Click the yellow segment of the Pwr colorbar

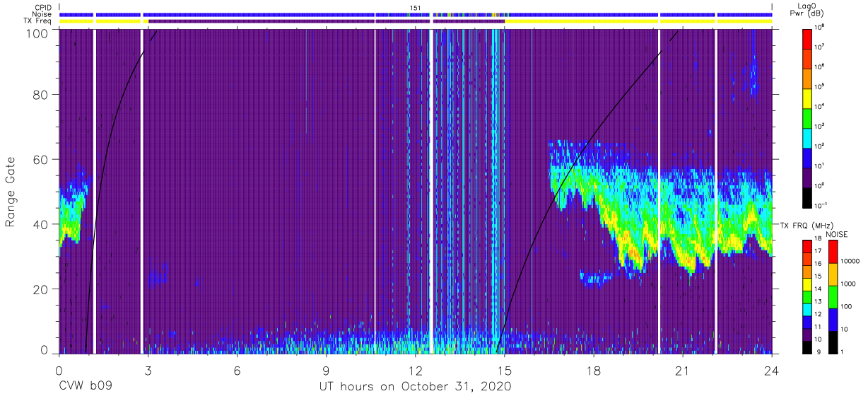pyautogui.click(x=807, y=98)
